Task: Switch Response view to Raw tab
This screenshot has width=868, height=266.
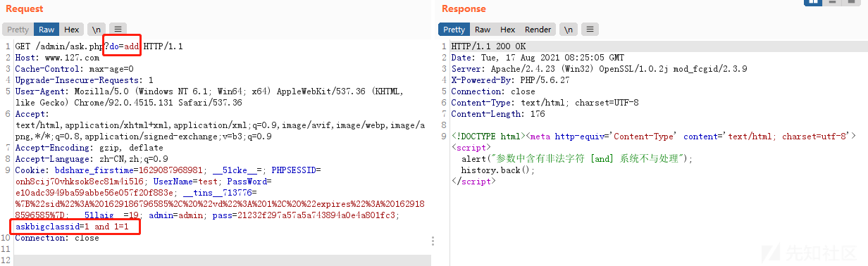Action: click(483, 30)
